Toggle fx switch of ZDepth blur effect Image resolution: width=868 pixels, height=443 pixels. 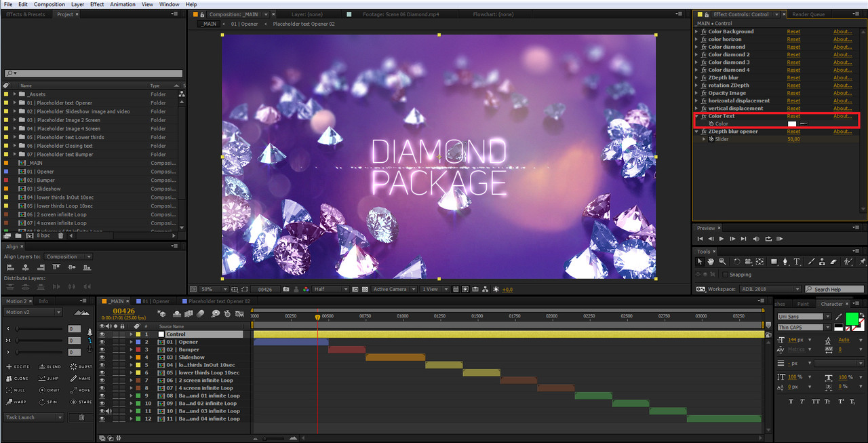[x=704, y=77]
